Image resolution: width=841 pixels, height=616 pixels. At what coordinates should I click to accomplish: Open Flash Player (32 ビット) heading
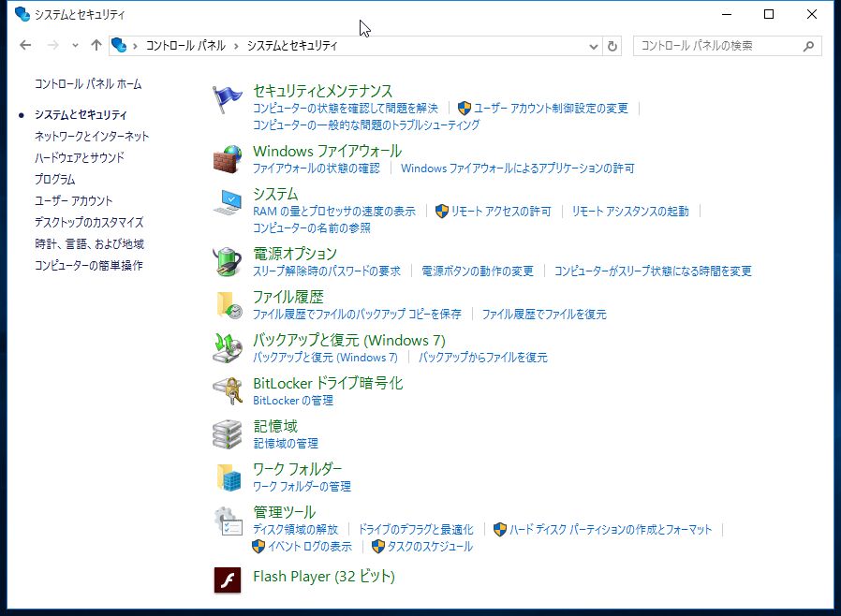pos(324,577)
